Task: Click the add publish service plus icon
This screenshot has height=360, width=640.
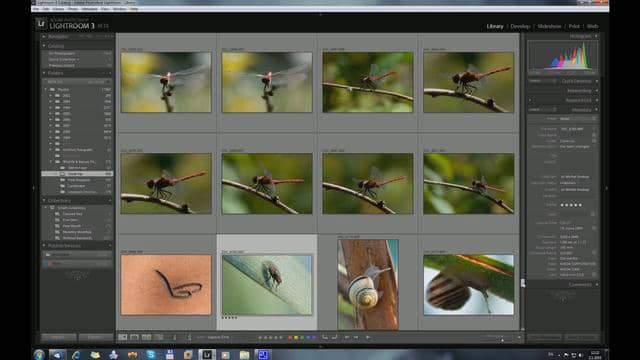Action: click(109, 246)
